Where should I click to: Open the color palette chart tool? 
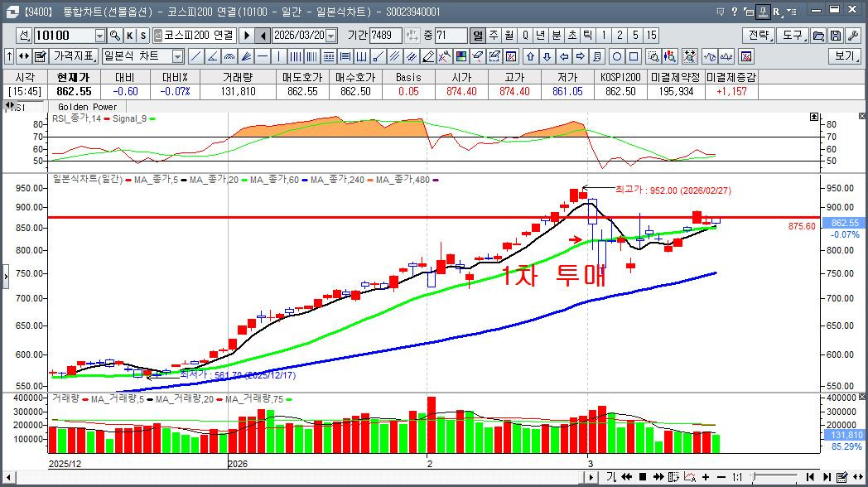[x=461, y=55]
